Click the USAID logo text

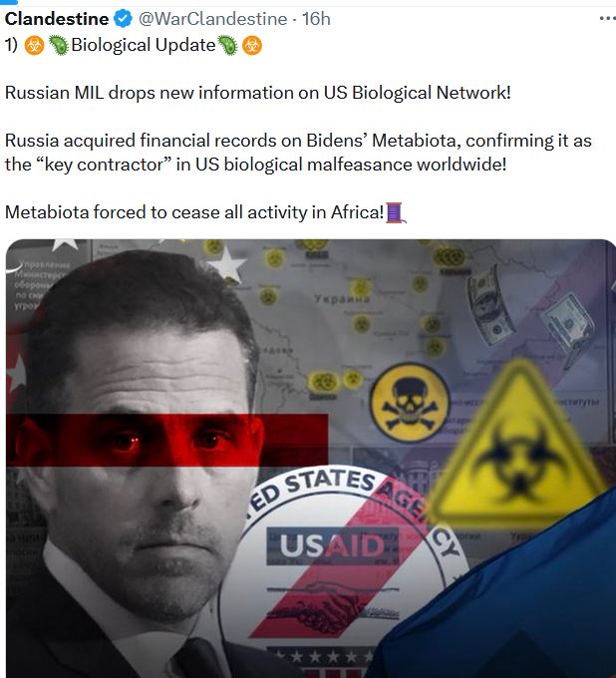332,545
